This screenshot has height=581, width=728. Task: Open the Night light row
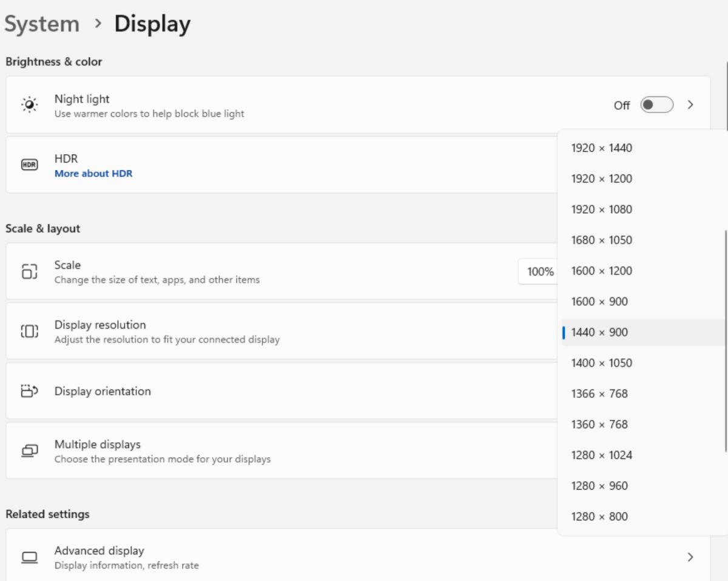tap(358, 104)
